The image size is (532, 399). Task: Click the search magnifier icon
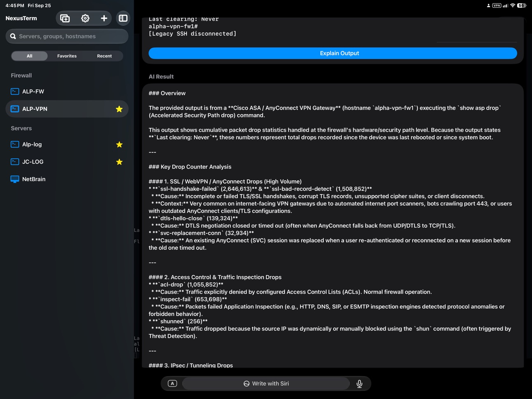coord(13,36)
